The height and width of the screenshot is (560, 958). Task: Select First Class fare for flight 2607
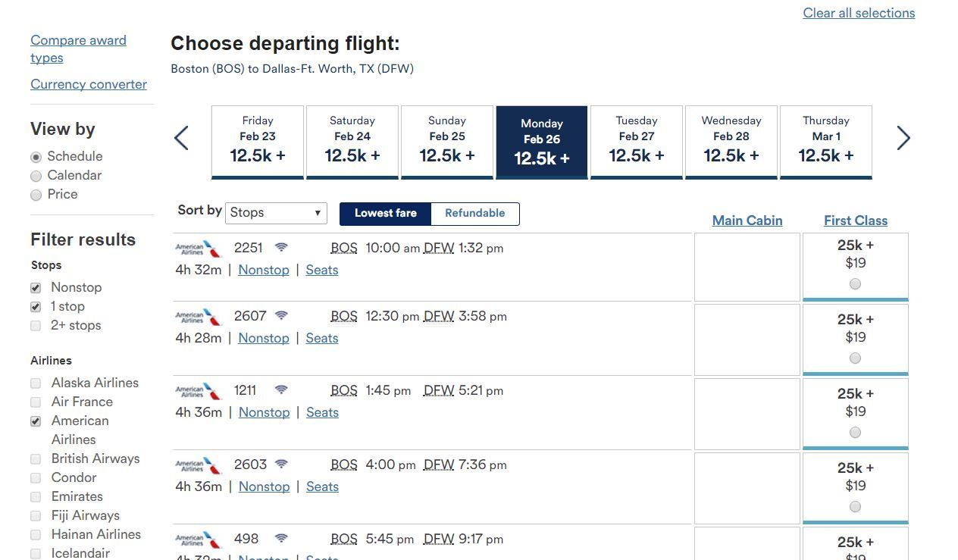[855, 358]
